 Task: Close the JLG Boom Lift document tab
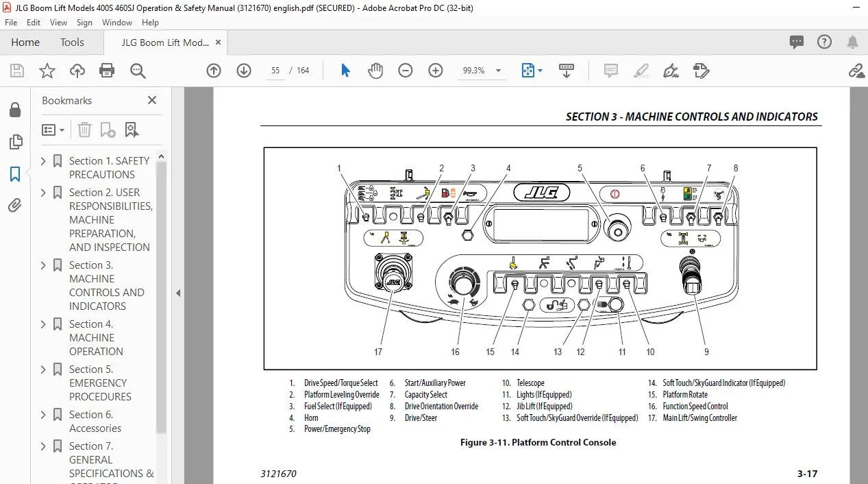(x=218, y=43)
